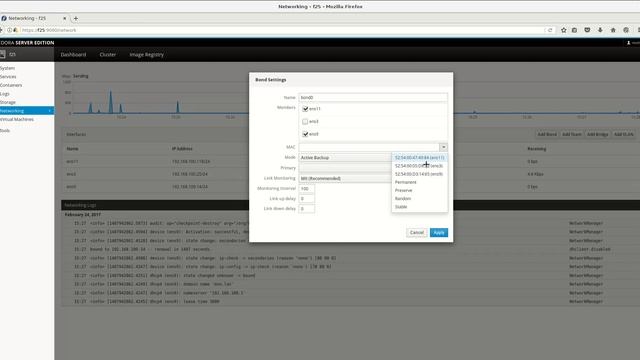Open the user account icon in Cockpit header
The height and width of the screenshot is (360, 640).
click(629, 42)
